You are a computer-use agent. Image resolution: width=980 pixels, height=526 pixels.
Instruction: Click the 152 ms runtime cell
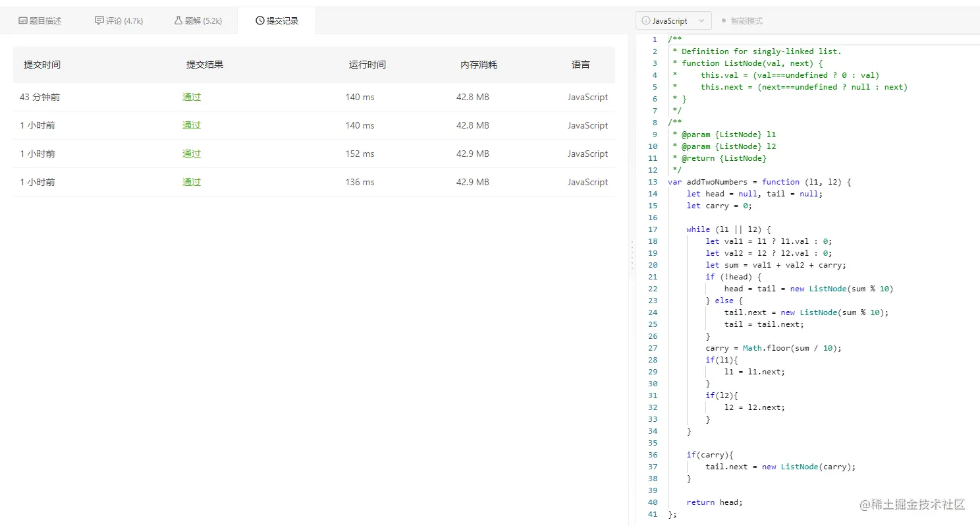[x=360, y=154]
